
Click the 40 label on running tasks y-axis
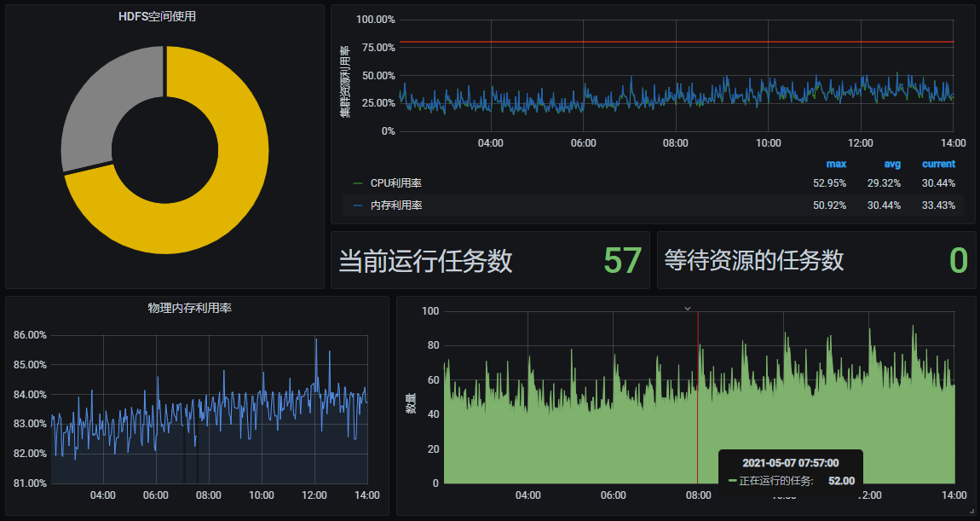pos(433,414)
